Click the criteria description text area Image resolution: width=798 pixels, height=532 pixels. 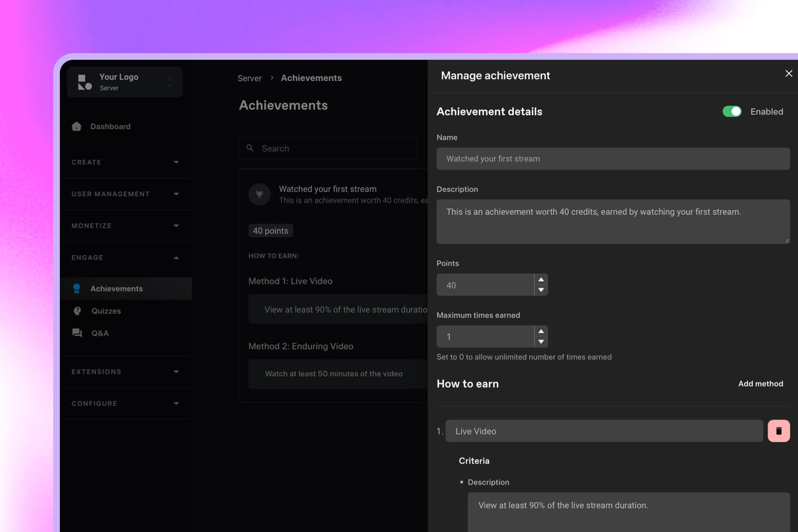pos(629,512)
